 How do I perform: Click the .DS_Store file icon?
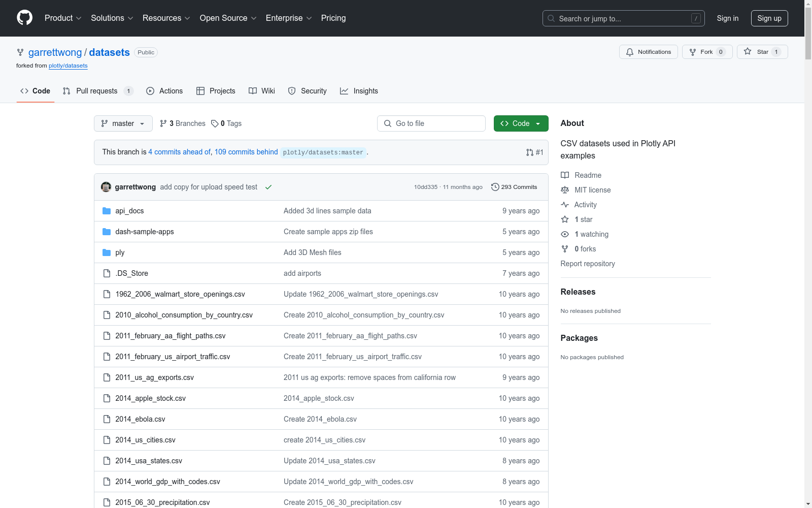click(107, 273)
